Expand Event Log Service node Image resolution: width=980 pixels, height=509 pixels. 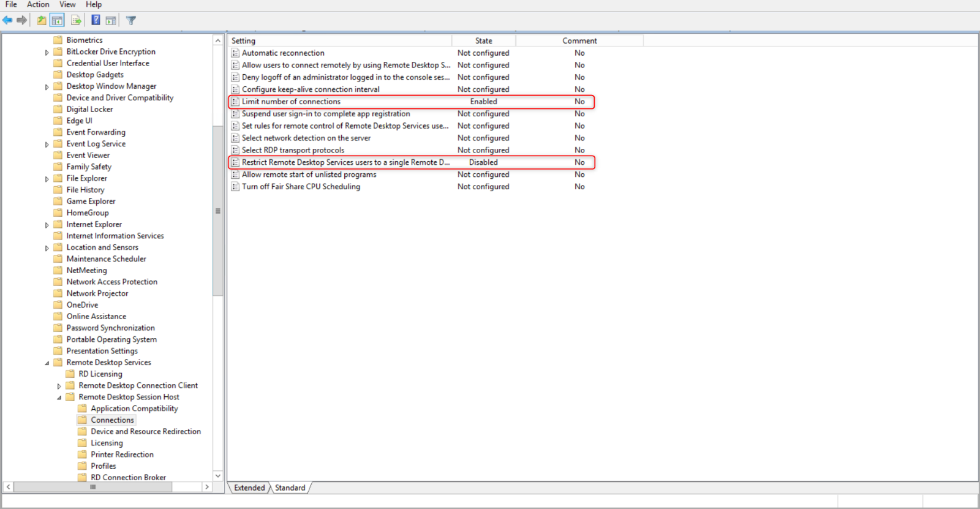point(47,144)
